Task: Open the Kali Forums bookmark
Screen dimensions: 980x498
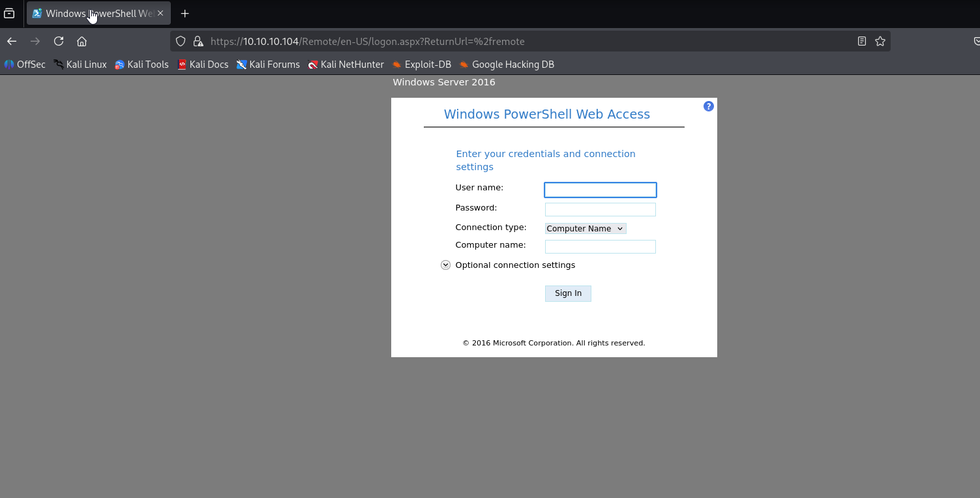Action: tap(268, 65)
